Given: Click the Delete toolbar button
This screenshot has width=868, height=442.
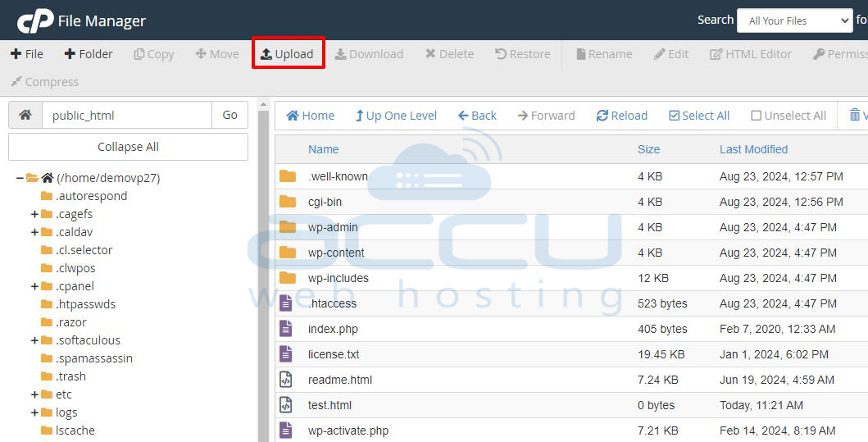Looking at the screenshot, I should click(449, 54).
